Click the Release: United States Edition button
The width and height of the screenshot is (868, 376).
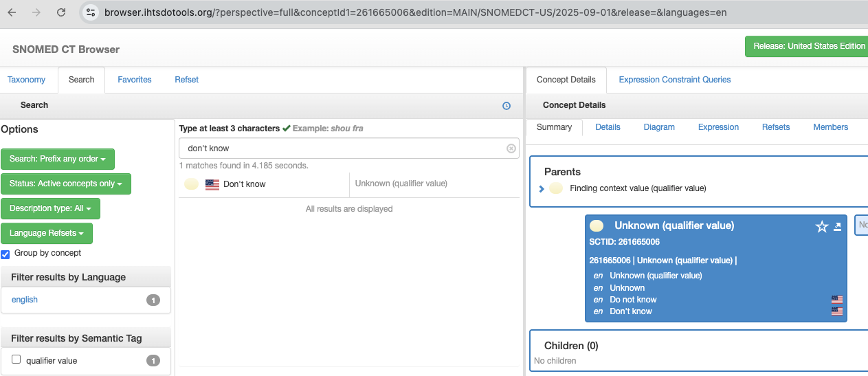tap(808, 46)
